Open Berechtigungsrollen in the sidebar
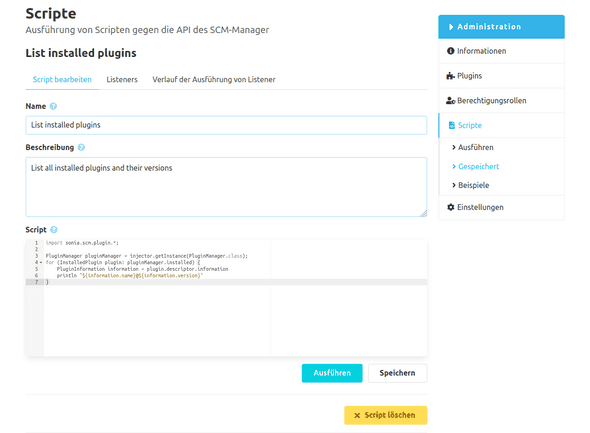The height and width of the screenshot is (433, 590). 501,100
